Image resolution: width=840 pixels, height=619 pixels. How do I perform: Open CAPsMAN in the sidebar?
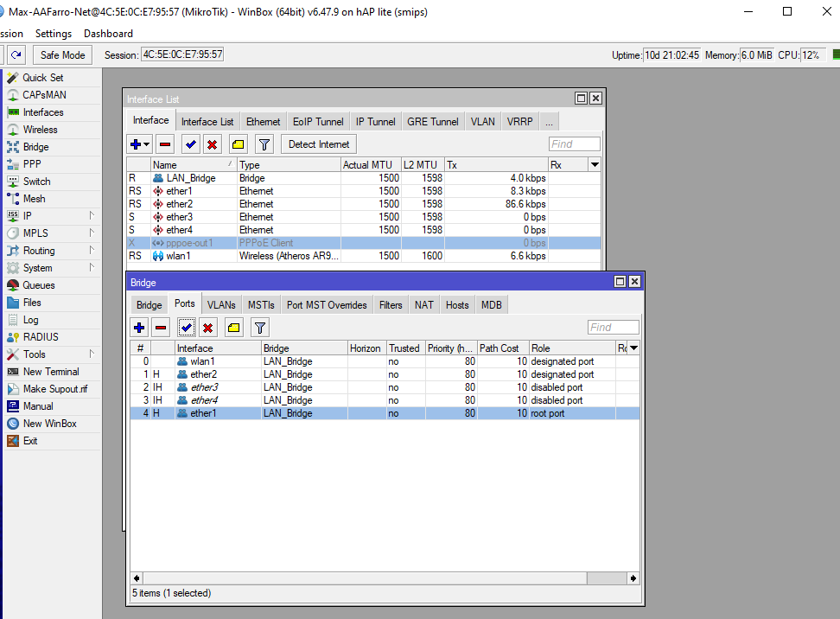click(x=44, y=95)
